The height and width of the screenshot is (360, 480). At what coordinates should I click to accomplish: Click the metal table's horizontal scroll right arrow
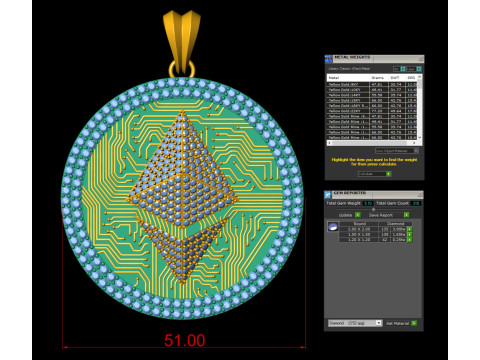(x=414, y=143)
